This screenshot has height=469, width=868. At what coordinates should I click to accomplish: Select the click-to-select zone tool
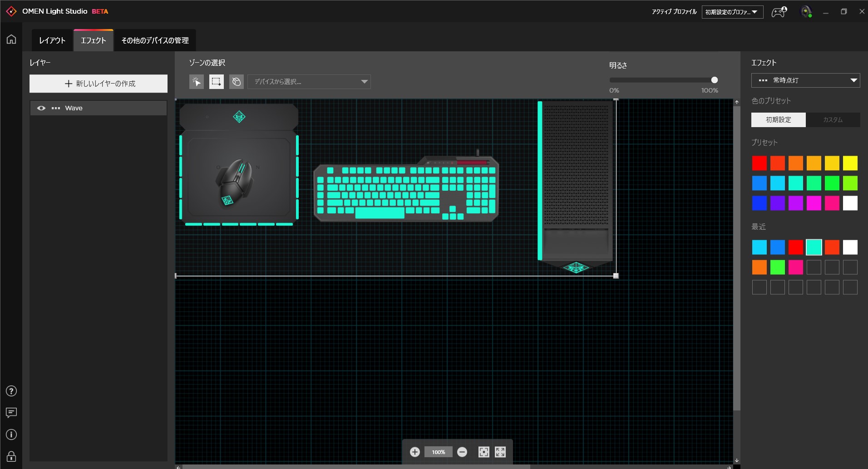tap(196, 82)
